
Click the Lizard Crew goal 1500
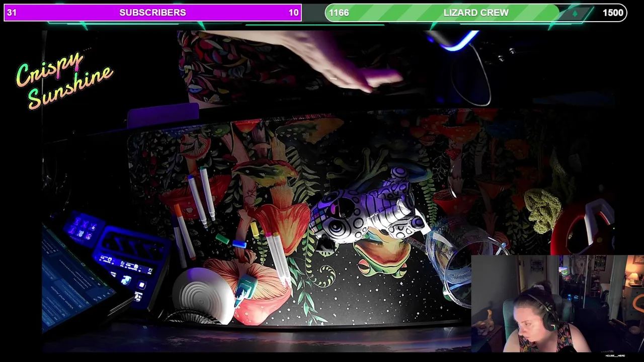[x=613, y=13]
